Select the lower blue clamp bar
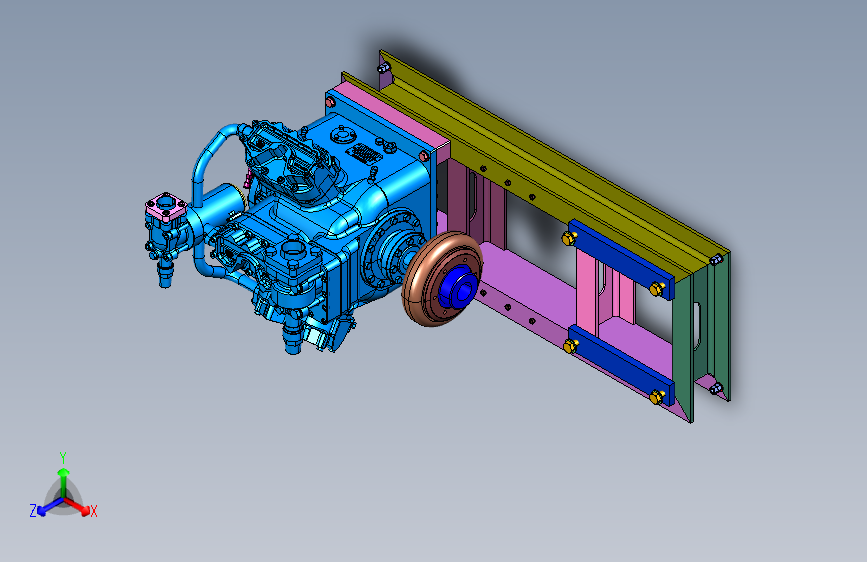Image resolution: width=867 pixels, height=562 pixels. pos(621,365)
